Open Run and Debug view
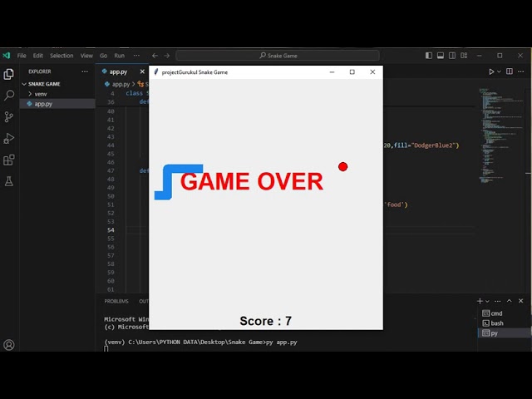This screenshot has width=532, height=399. (9, 138)
